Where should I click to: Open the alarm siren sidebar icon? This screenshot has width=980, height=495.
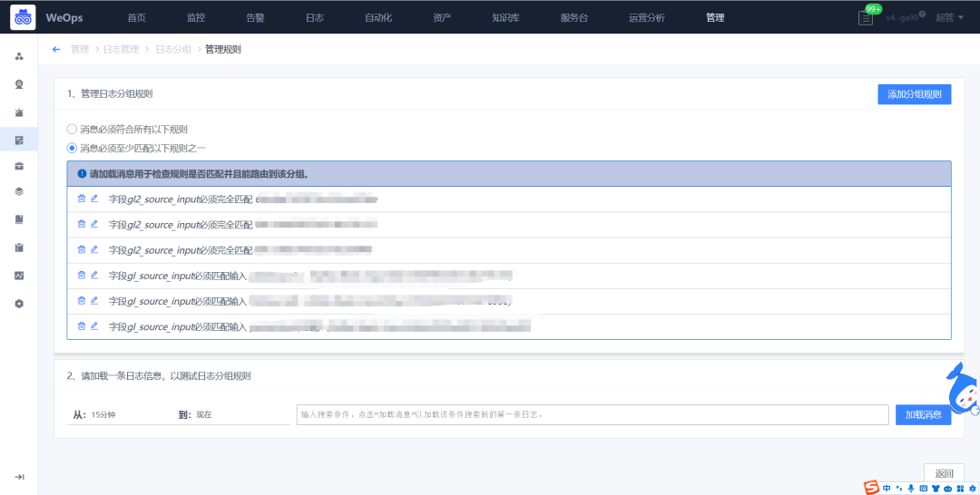pyautogui.click(x=19, y=112)
